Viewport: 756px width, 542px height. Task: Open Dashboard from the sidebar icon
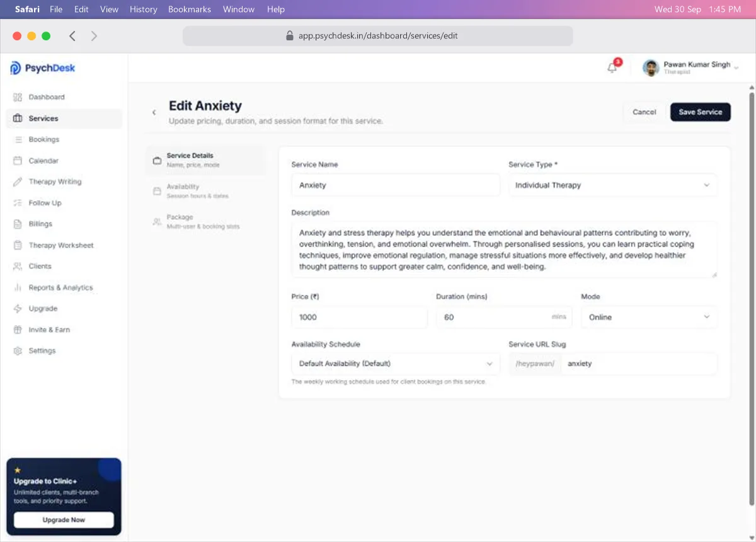[18, 97]
